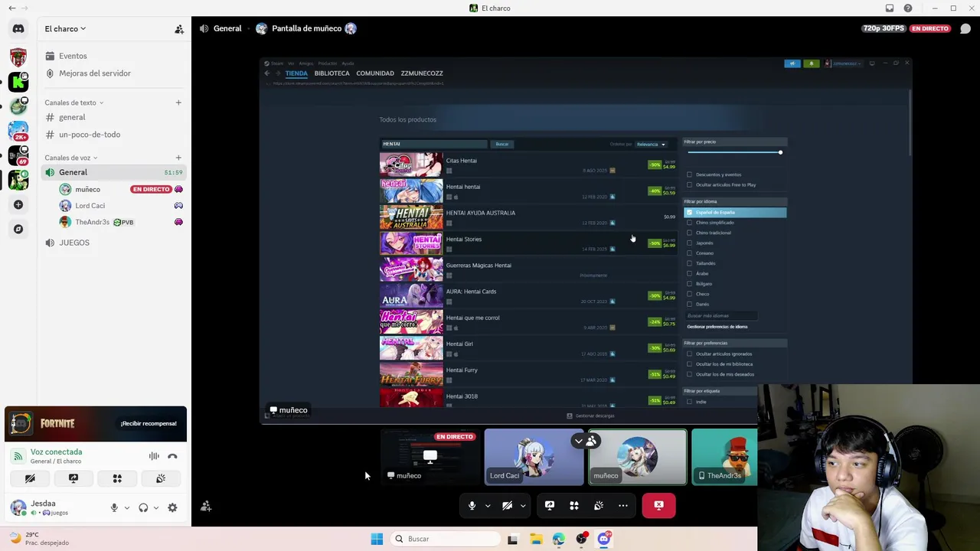Mute microphone in call control bar
Viewport: 980px width, 551px height.
[x=472, y=505]
